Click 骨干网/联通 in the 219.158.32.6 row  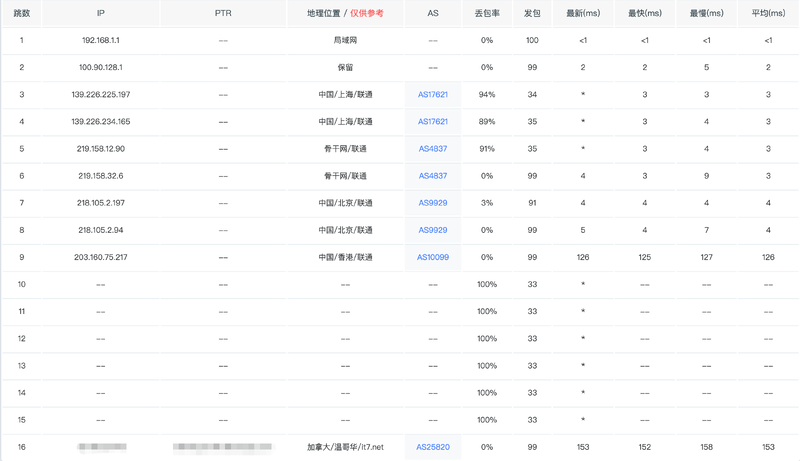(x=345, y=175)
